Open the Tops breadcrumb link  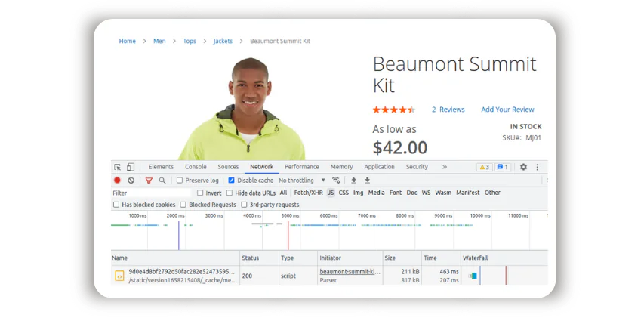[190, 41]
